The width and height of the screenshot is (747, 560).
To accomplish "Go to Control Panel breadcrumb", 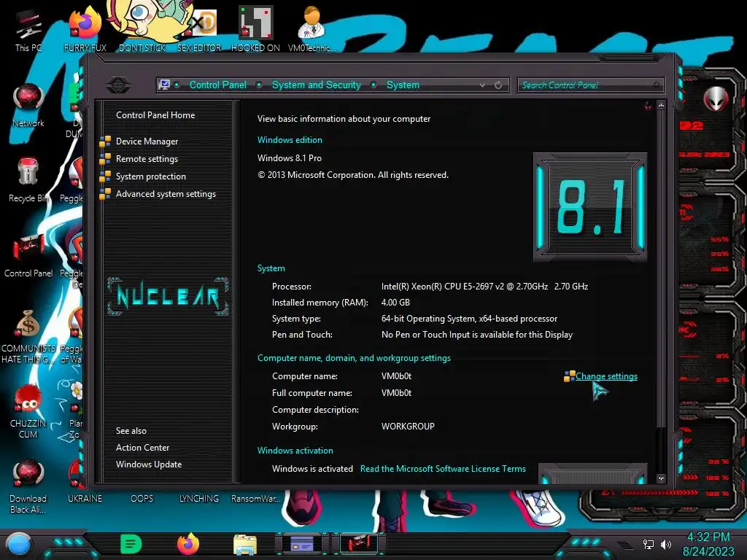I will pos(217,85).
